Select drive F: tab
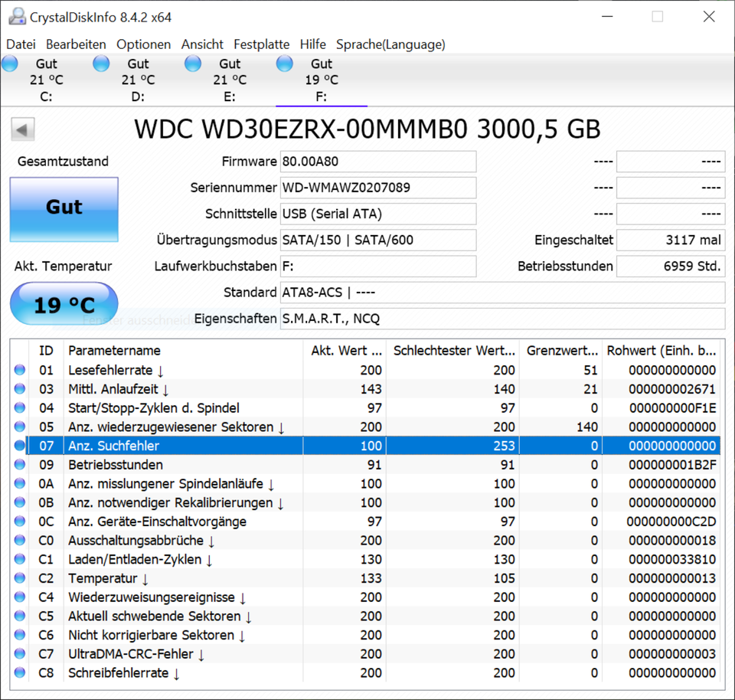 [x=322, y=80]
